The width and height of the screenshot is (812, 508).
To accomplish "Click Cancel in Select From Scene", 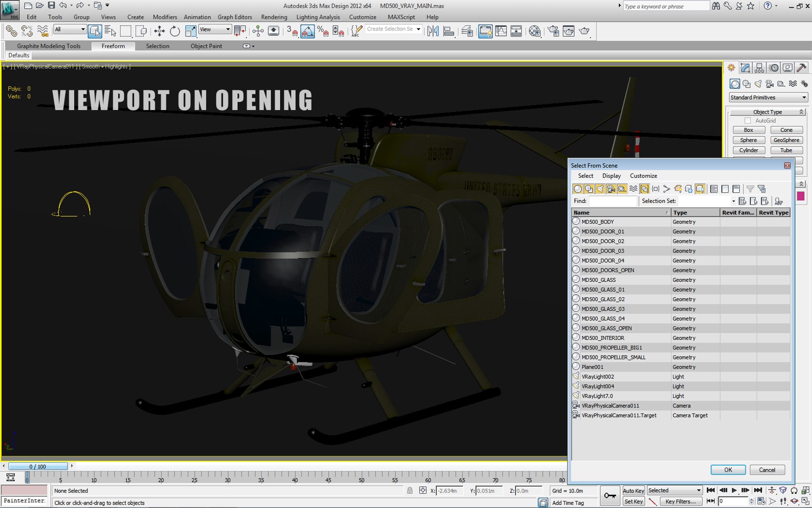I will click(767, 470).
